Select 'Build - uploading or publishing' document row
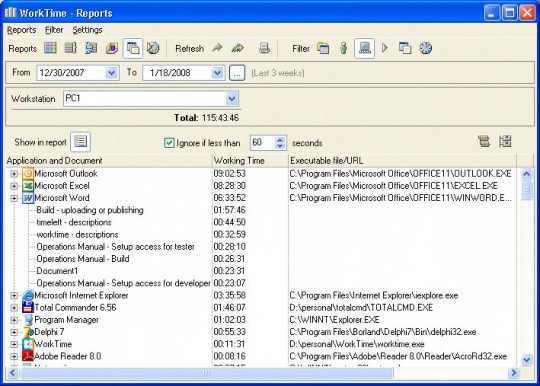 click(x=90, y=210)
